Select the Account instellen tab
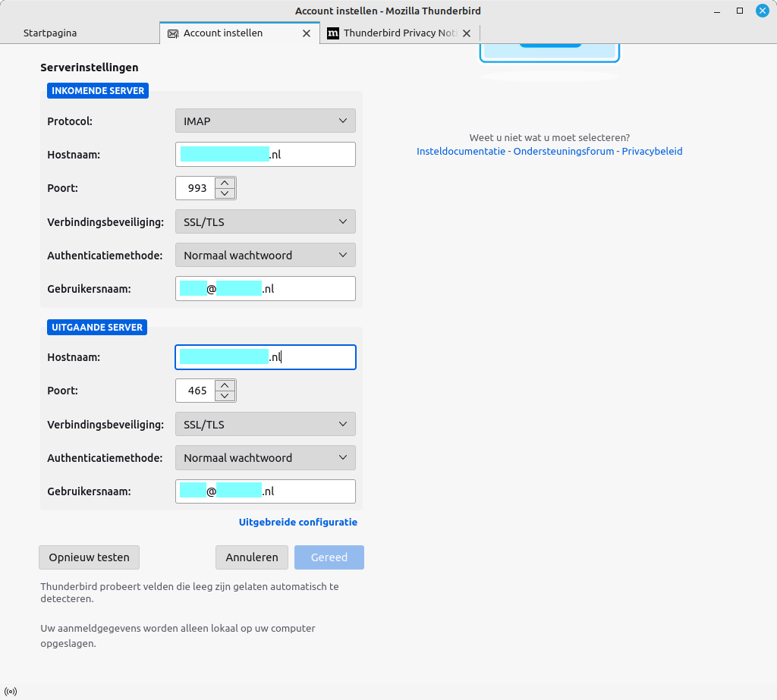The width and height of the screenshot is (777, 700). tap(228, 33)
